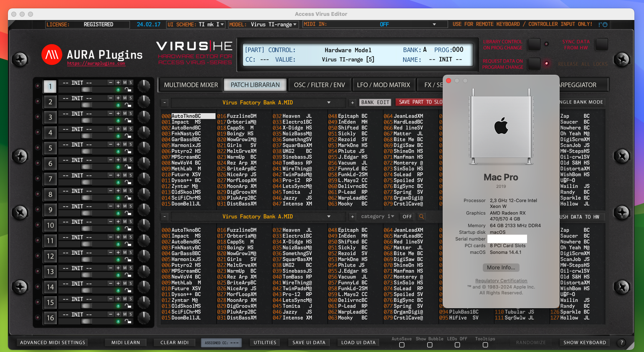Image resolution: width=644 pixels, height=352 pixels.
Task: Solo part 2 with S button
Action: coord(131,98)
